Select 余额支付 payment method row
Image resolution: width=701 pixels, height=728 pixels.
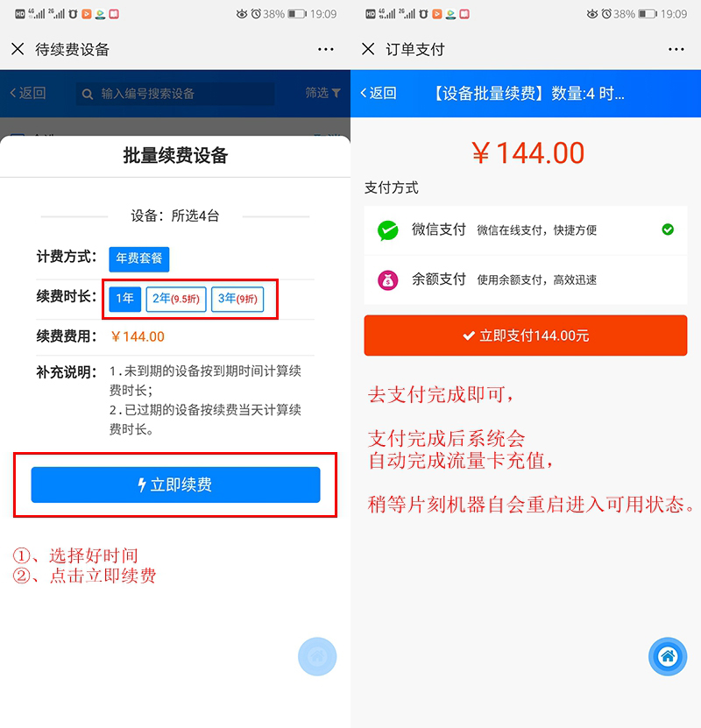[526, 280]
